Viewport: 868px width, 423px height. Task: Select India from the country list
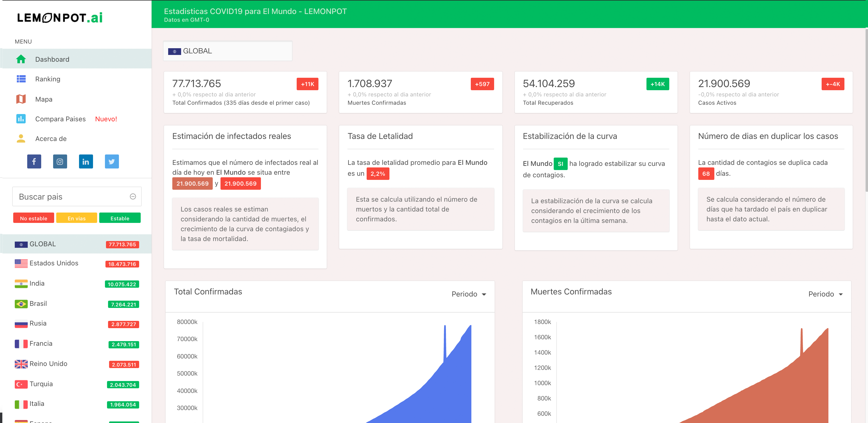[x=76, y=284]
